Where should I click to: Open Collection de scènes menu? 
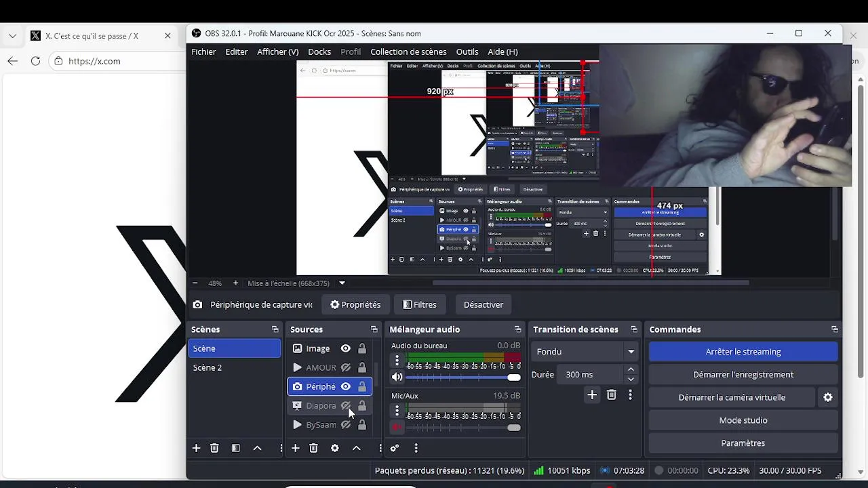coord(408,52)
